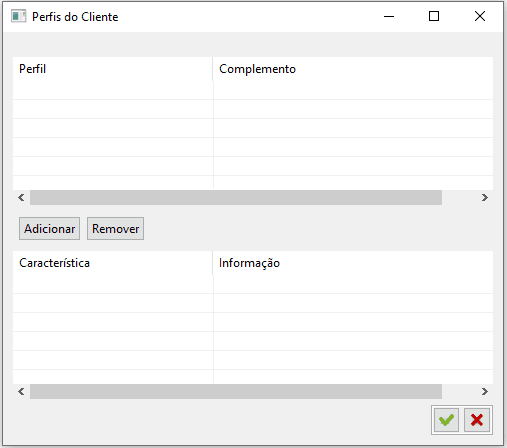Click right arrow of characteristics table scrollbar
Viewport: 507px width, 448px height.
click(485, 391)
